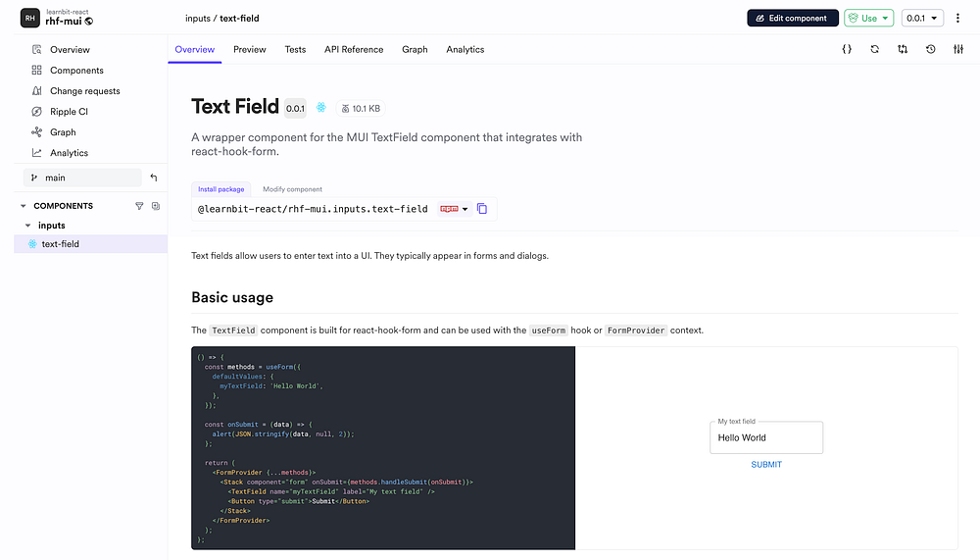Click the return arrow next to main
Screen dimensions: 980x560
154,178
